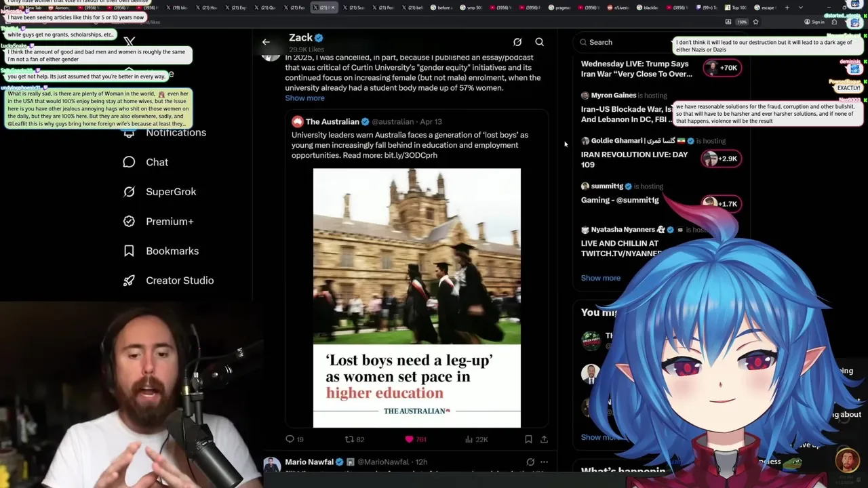Open Nyatasha Nyanners LIVE AND CHILLIN stream

(620, 248)
